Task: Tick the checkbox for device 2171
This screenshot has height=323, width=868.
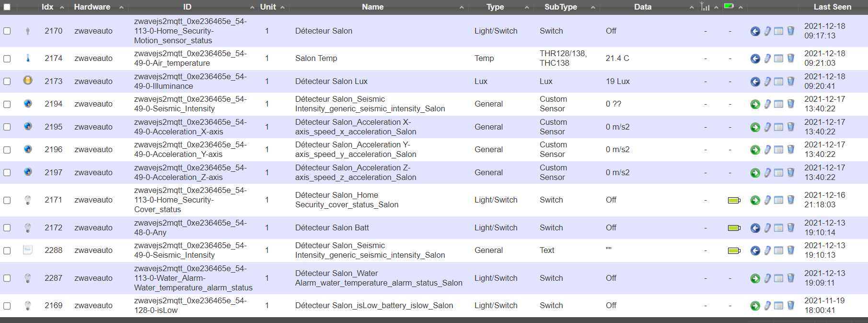Action: [7, 200]
